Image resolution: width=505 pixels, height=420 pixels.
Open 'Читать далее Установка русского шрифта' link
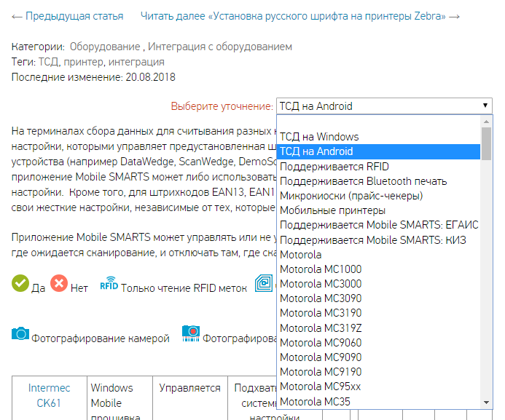300,16
